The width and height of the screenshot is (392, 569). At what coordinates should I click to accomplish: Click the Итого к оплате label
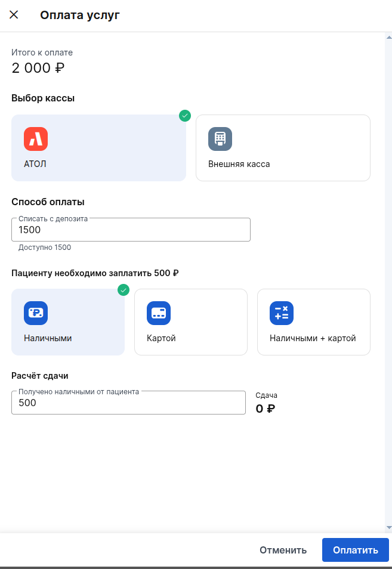click(x=42, y=52)
